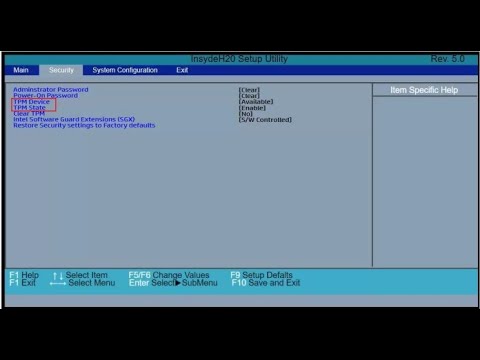Change the [S/W Controlled] SGX value
Image resolution: width=480 pixels, height=360 pixels.
click(265, 120)
